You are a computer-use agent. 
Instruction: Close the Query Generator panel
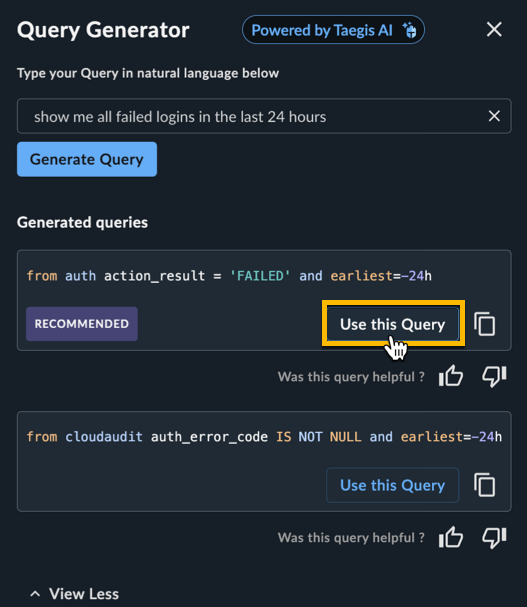coord(494,29)
